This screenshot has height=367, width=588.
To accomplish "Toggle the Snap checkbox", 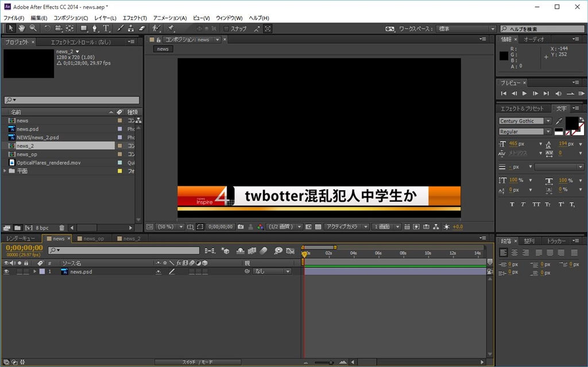I will (x=226, y=29).
